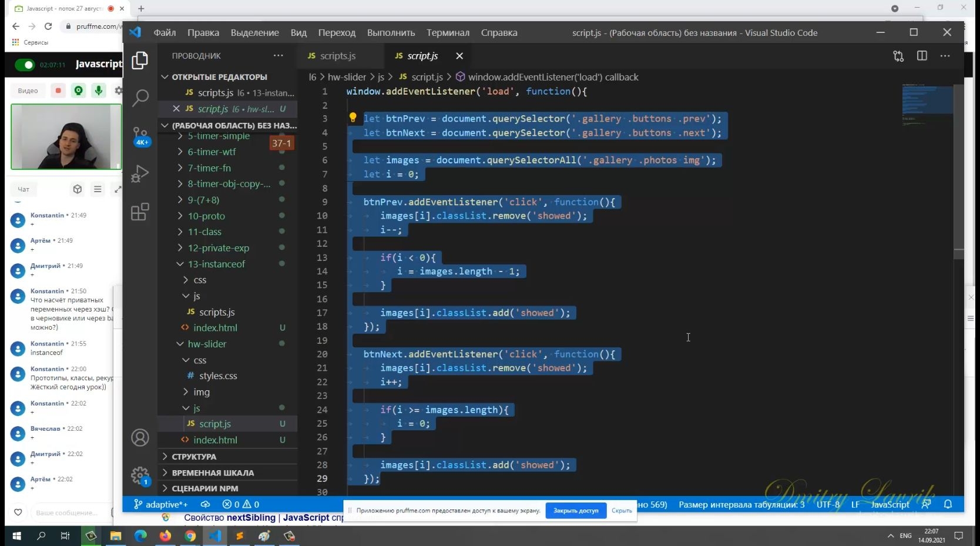Image resolution: width=980 pixels, height=546 pixels.
Task: Open the Терминал menu
Action: coord(448,33)
